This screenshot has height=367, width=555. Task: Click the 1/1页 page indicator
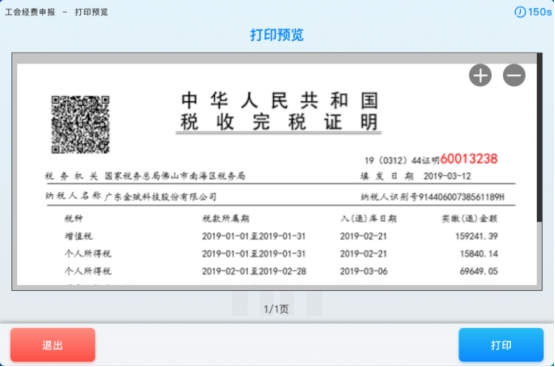276,309
